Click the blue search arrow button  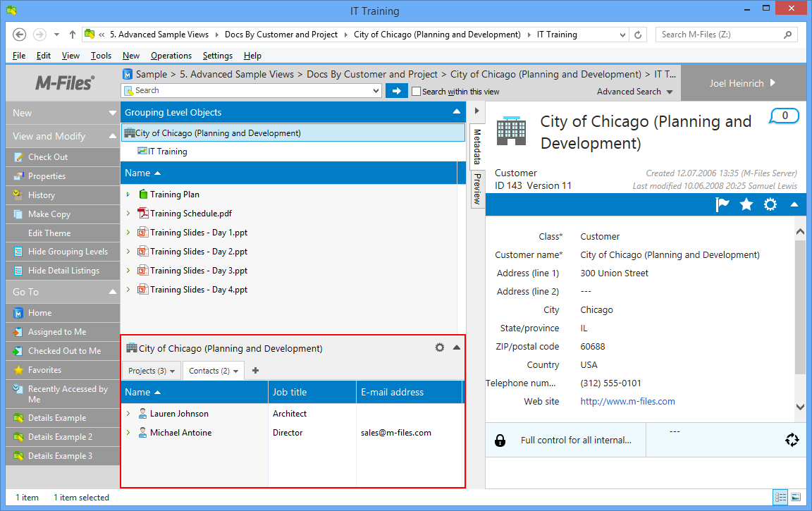(x=397, y=91)
